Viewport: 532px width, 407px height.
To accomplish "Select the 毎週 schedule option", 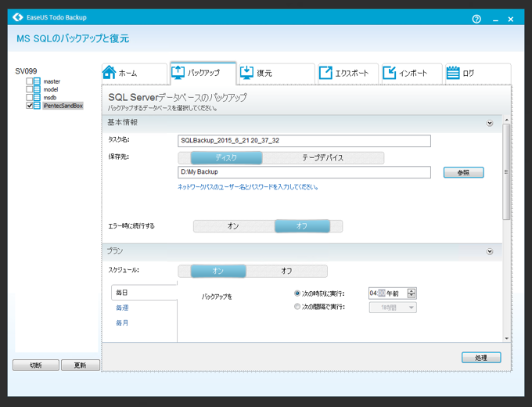I will [122, 308].
